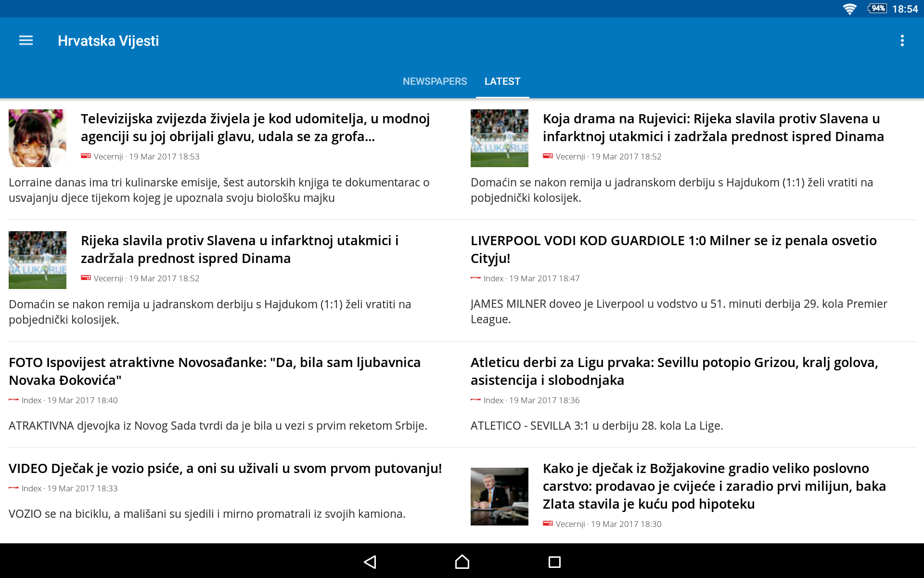Open the Božjakovine businessman photo thumbnail

(x=500, y=496)
